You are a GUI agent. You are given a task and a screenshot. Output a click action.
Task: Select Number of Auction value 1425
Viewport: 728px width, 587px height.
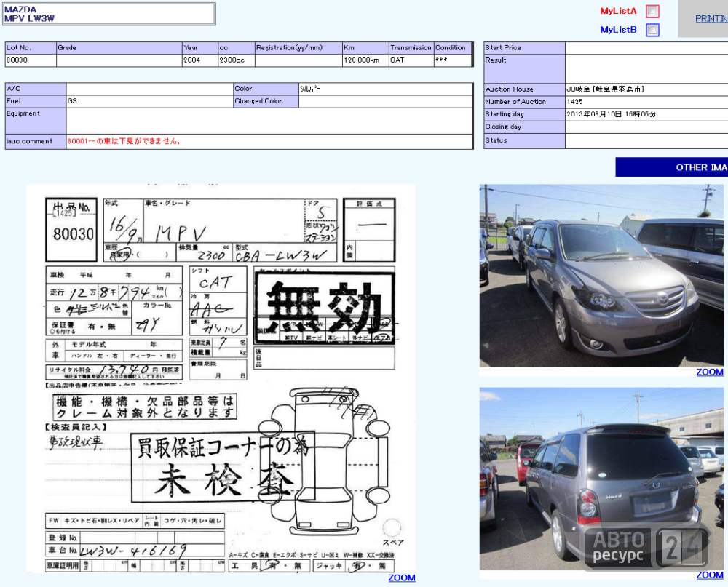[x=575, y=102]
